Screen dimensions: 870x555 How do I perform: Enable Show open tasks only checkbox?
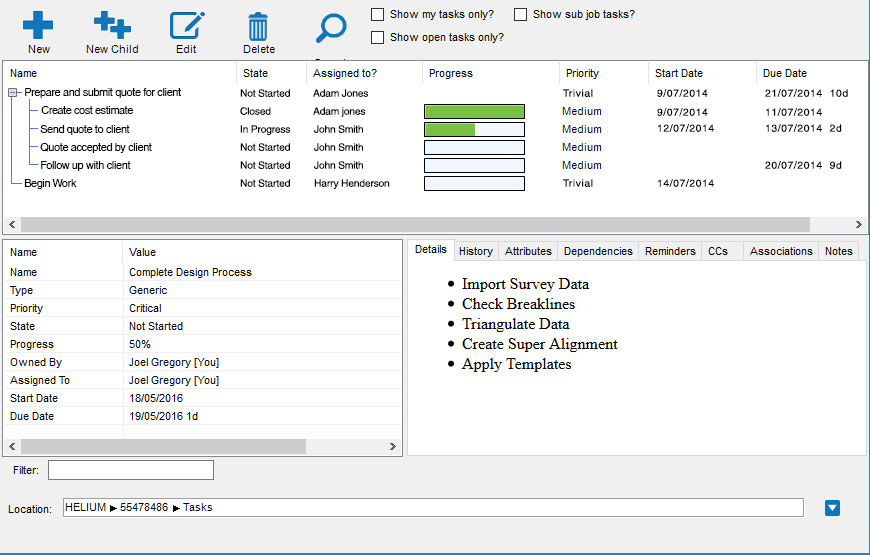pyautogui.click(x=377, y=38)
